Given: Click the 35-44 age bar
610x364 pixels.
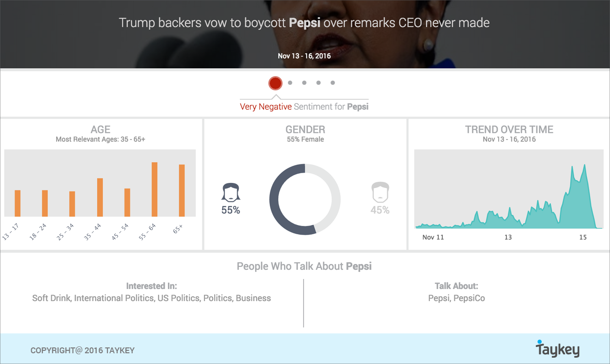Looking at the screenshot, I should [x=100, y=197].
